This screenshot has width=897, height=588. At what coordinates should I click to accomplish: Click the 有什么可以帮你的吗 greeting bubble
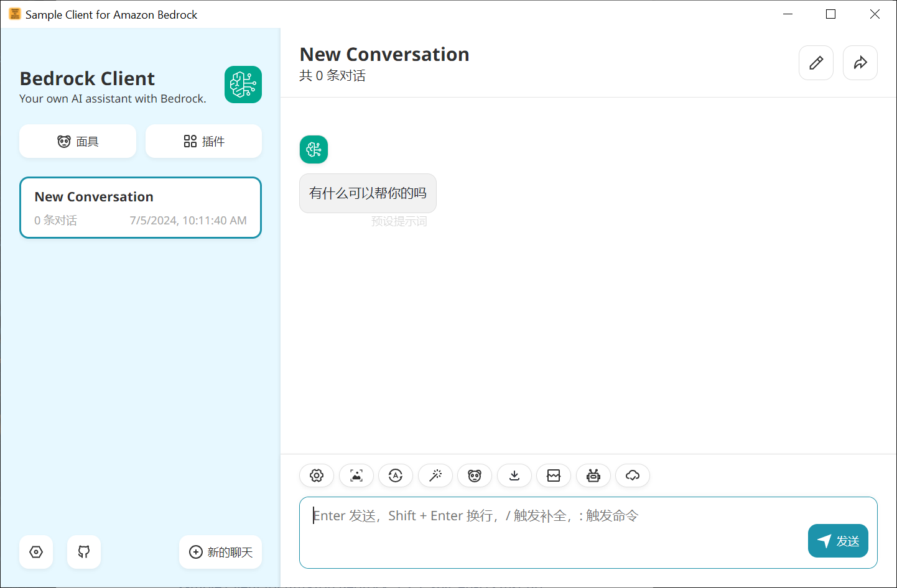tap(368, 193)
